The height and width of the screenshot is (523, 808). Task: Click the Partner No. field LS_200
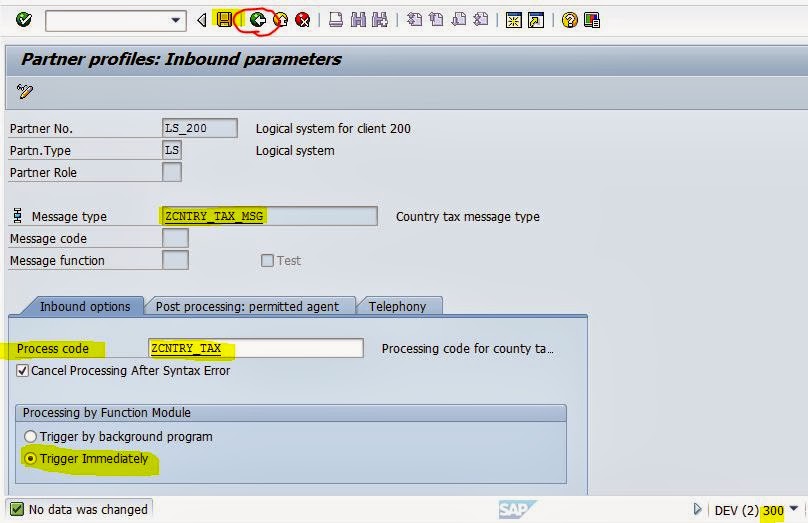(x=199, y=128)
